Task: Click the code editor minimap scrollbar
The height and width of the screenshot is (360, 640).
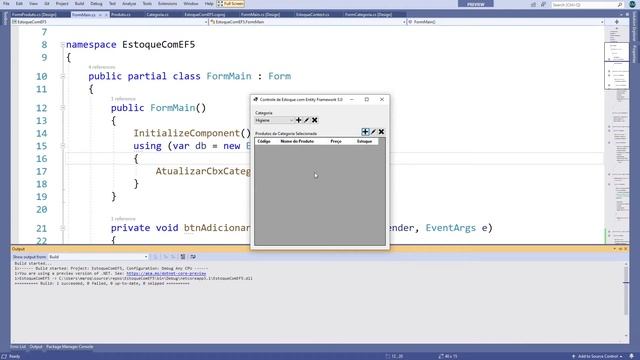Action: (617, 135)
